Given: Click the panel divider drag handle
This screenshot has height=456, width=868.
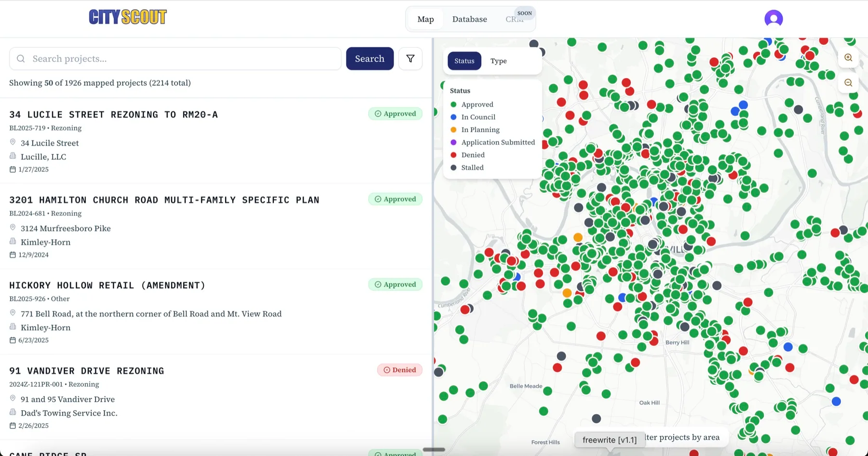Looking at the screenshot, I should (x=434, y=450).
